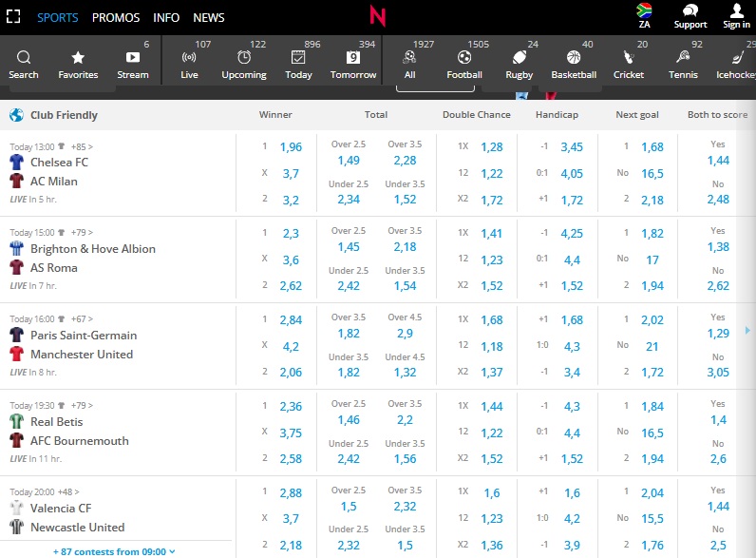Open the PROMOS menu tab
This screenshot has width=756, height=558.
click(x=116, y=17)
